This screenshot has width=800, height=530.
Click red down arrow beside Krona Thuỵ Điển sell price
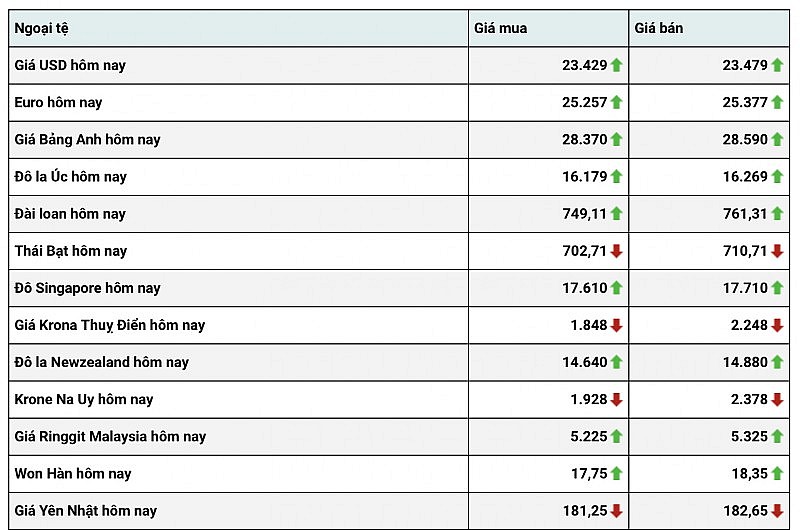pos(777,325)
